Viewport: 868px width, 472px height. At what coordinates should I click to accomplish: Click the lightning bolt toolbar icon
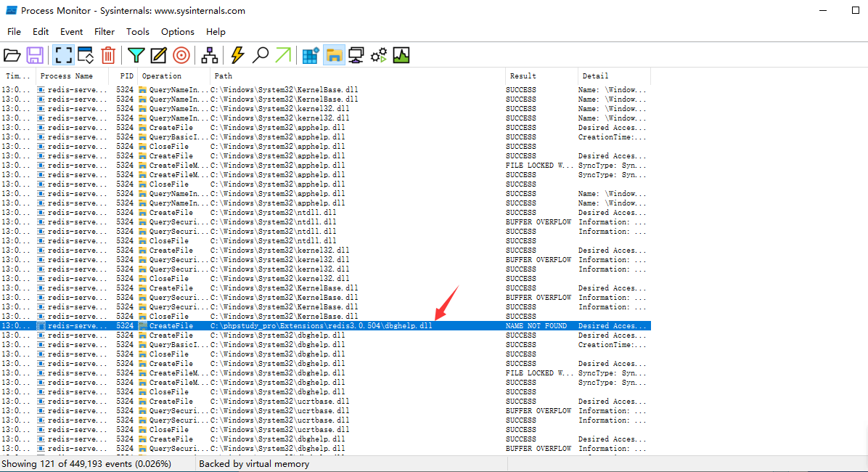[237, 55]
